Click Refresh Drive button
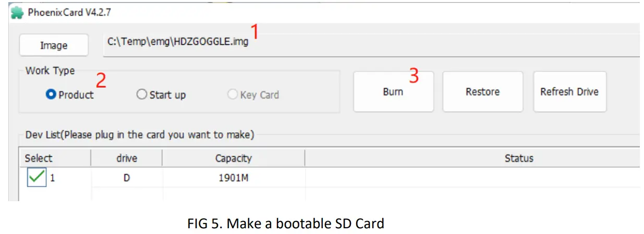 tap(569, 92)
